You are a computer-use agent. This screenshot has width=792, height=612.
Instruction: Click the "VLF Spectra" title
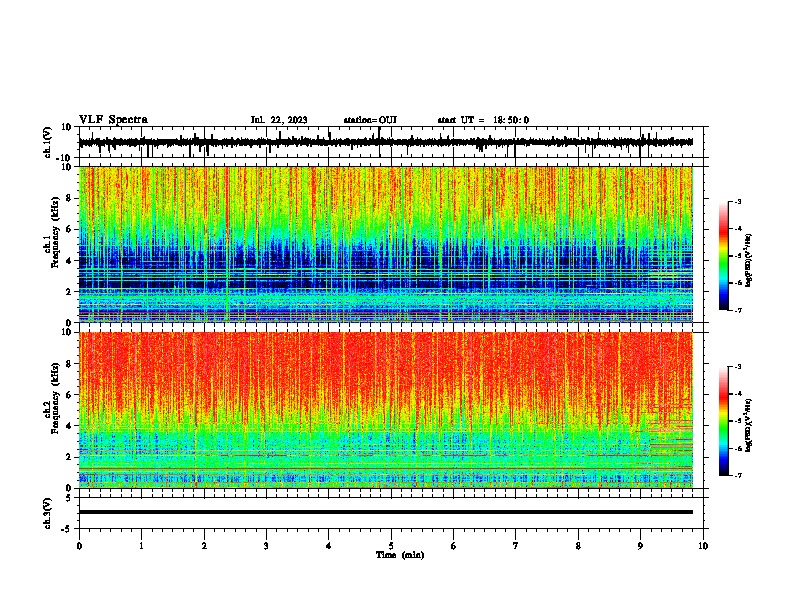113,120
